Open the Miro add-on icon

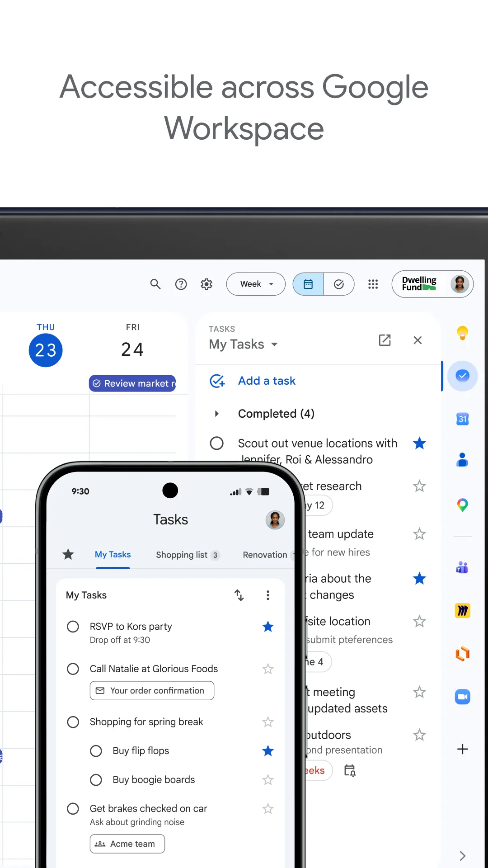click(462, 611)
